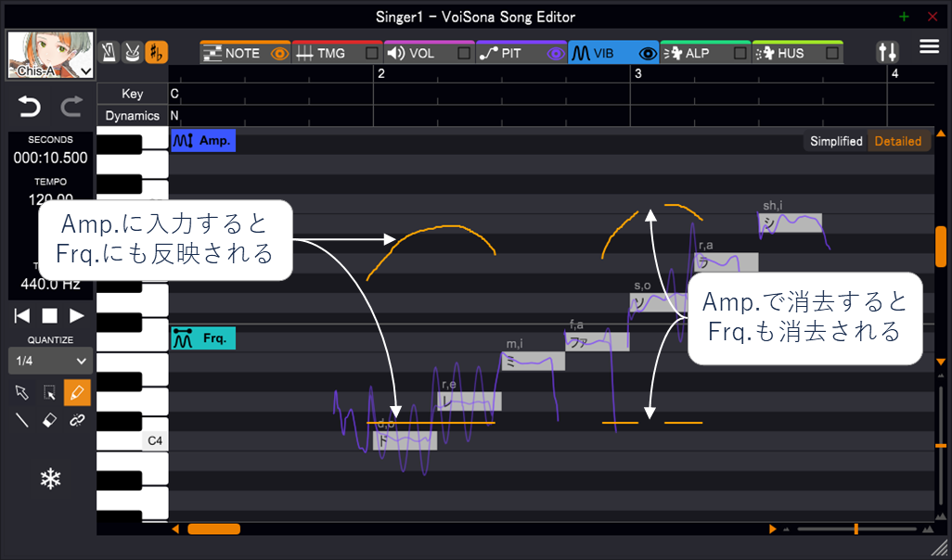This screenshot has width=952, height=560.
Task: Switch to Simplified view
Action: pyautogui.click(x=836, y=141)
